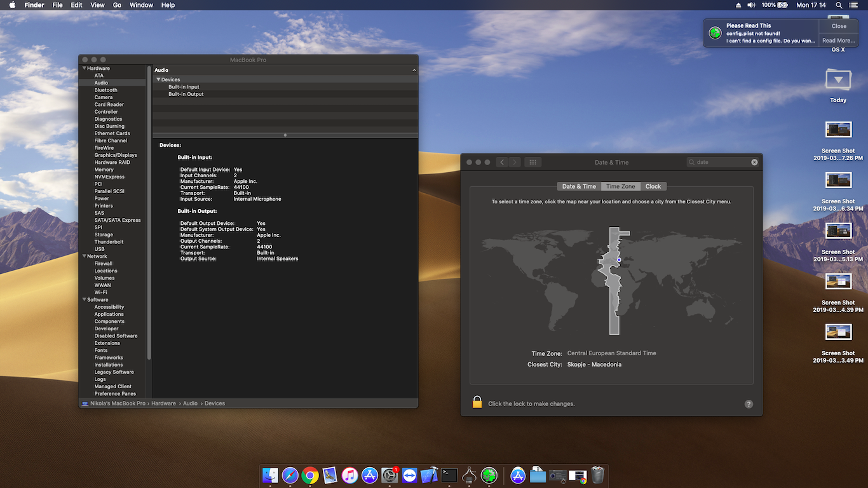Switch to the Clock tab

click(x=653, y=186)
